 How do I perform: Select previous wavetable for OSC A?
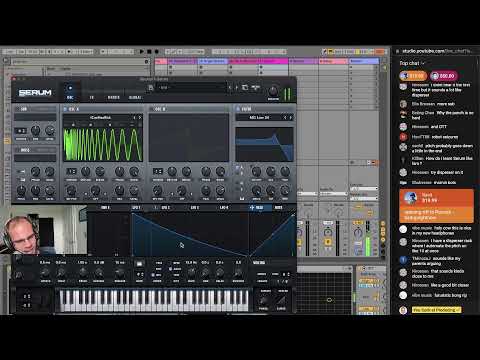(135, 117)
